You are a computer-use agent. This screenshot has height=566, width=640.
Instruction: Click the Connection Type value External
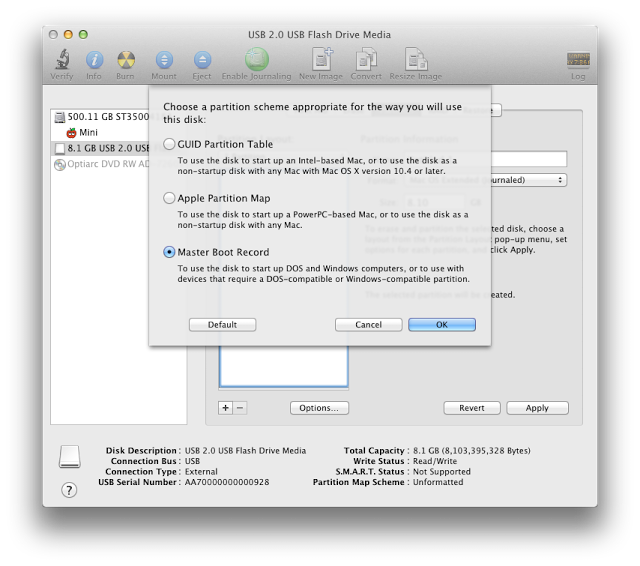(x=201, y=471)
